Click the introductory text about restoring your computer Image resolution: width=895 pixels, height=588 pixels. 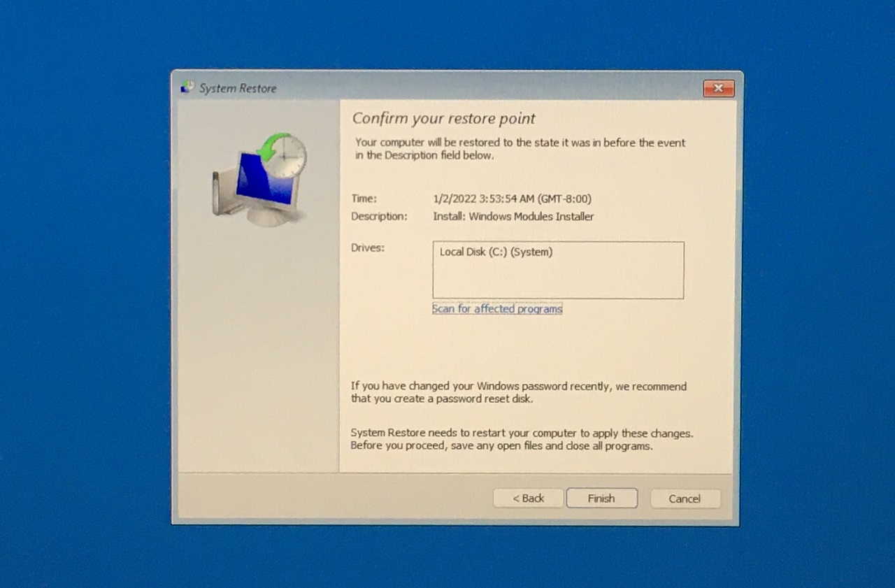pyautogui.click(x=520, y=149)
